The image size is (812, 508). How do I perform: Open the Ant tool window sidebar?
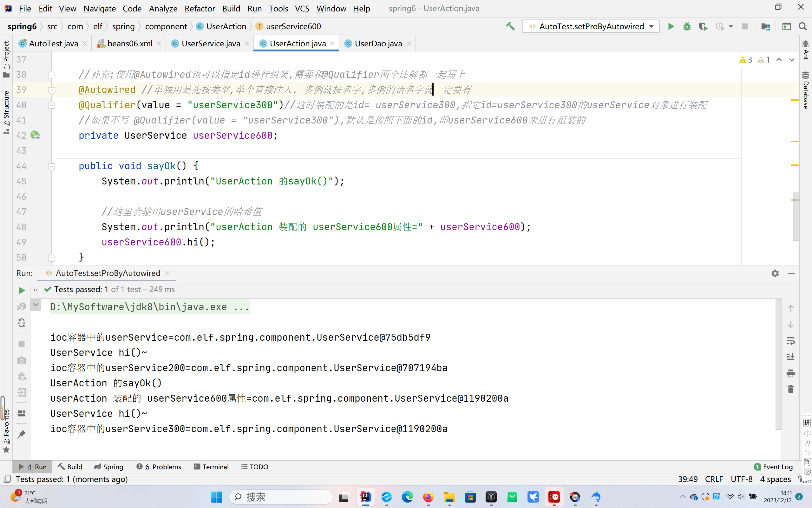pyautogui.click(x=806, y=50)
